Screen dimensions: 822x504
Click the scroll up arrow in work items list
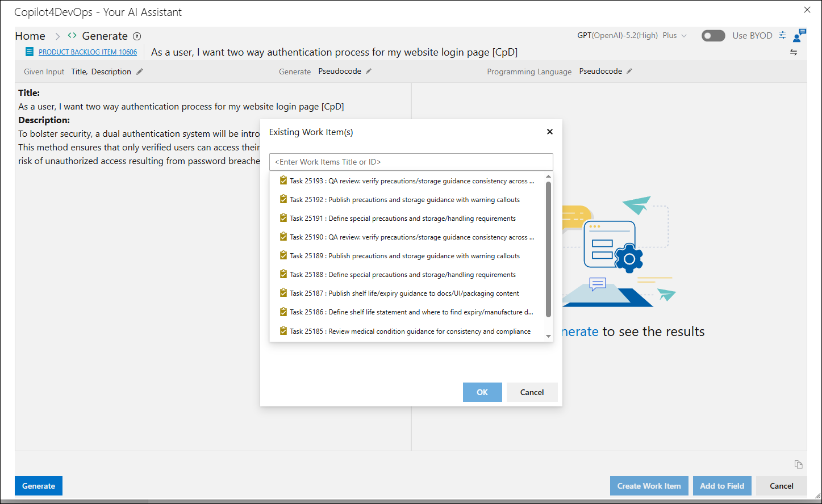tap(548, 177)
